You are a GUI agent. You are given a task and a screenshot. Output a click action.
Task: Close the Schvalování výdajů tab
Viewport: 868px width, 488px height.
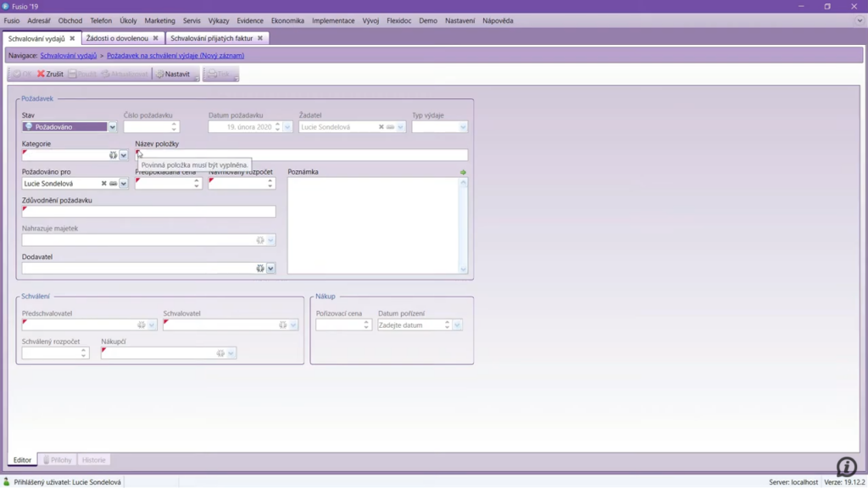[x=72, y=38]
